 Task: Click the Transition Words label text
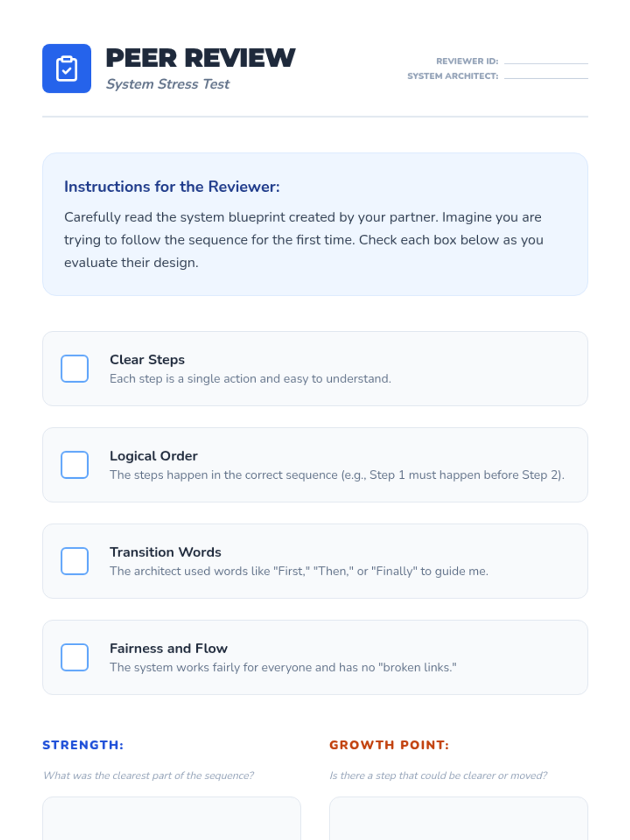(165, 552)
